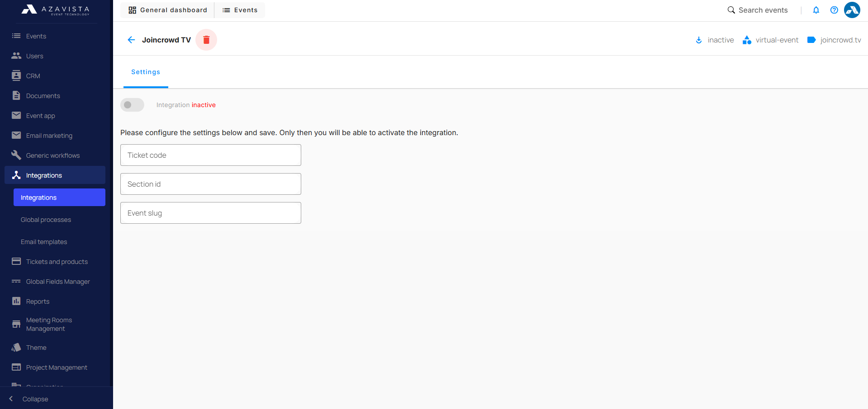Viewport: 868px width, 409px height.
Task: Focus the Ticket code field
Action: tap(211, 155)
